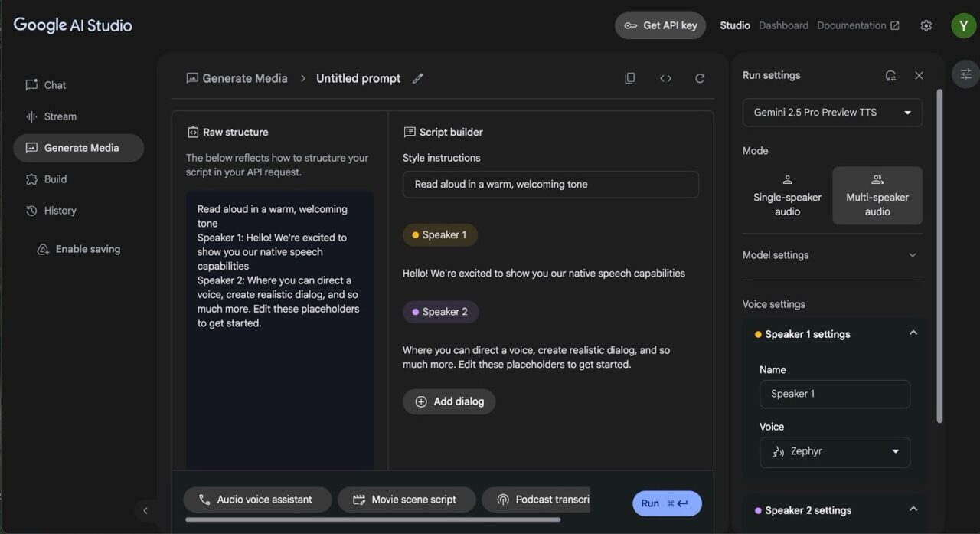The height and width of the screenshot is (534, 980).
Task: Expand the Model settings section
Action: pos(832,255)
